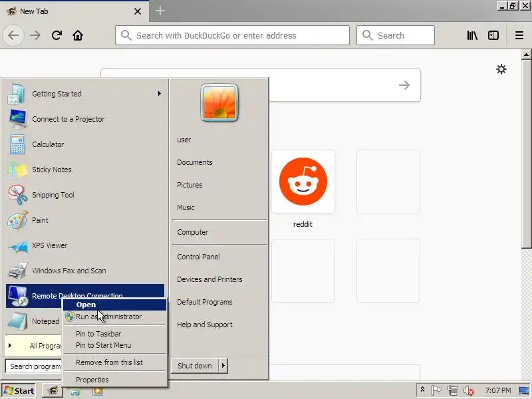This screenshot has width=532, height=399.
Task: Click the Action Center flag icon
Action: 436,390
